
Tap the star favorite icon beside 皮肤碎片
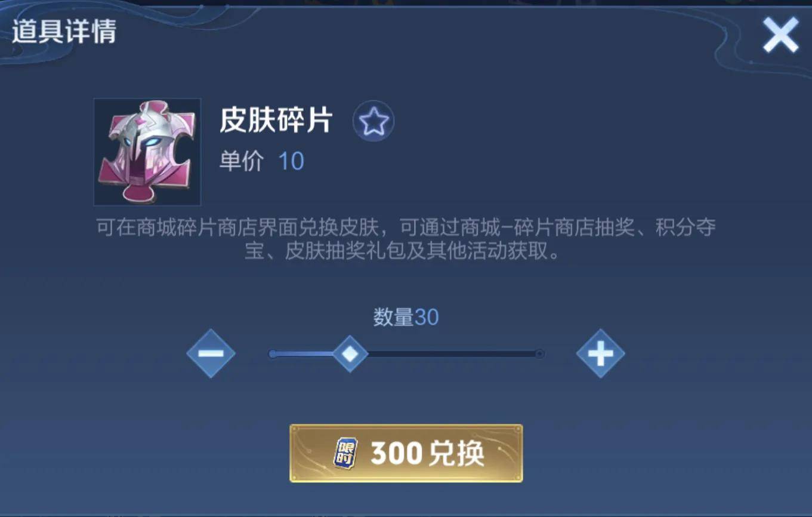[373, 121]
